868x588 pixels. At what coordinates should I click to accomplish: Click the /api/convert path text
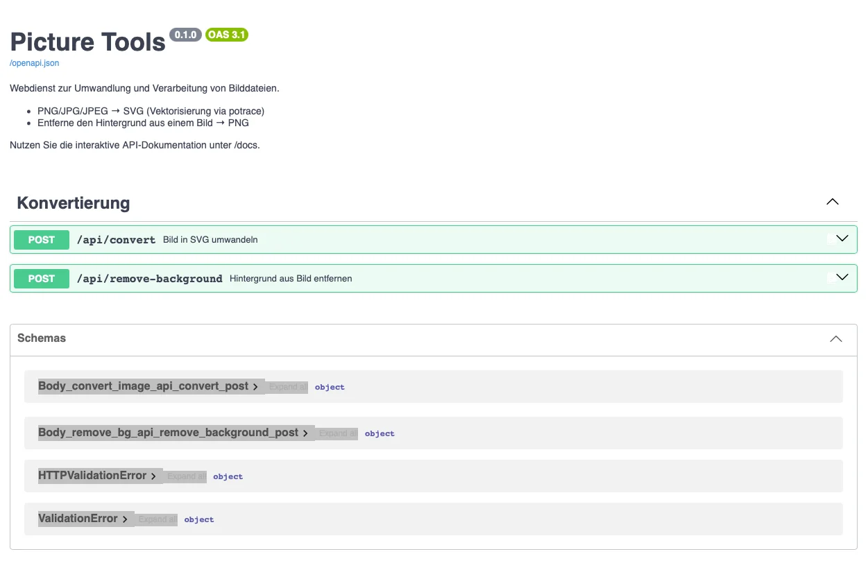tap(116, 240)
